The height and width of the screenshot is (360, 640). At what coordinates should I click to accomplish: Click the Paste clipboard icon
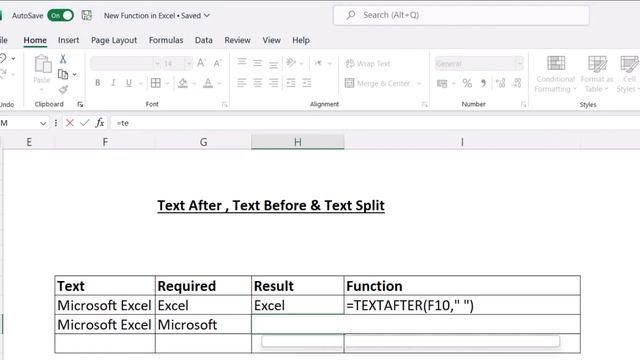click(42, 64)
